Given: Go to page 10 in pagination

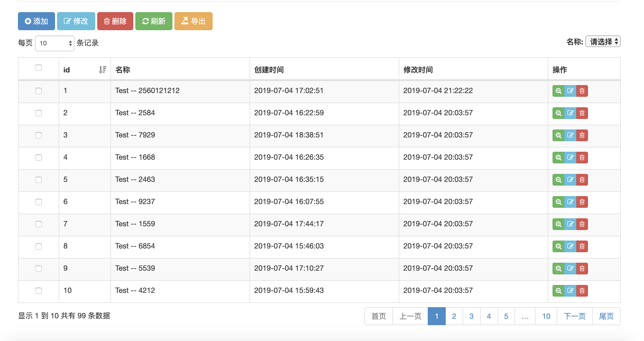Looking at the screenshot, I should (x=546, y=316).
